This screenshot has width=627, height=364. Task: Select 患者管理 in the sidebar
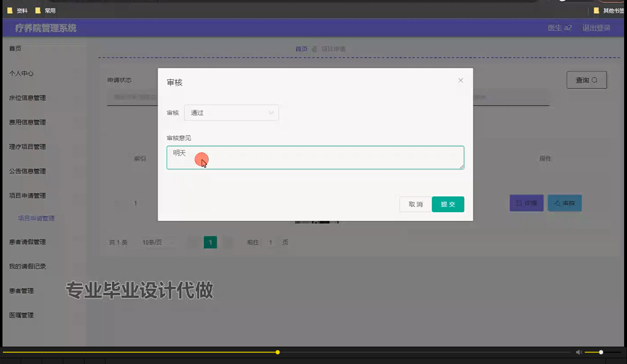(x=22, y=291)
